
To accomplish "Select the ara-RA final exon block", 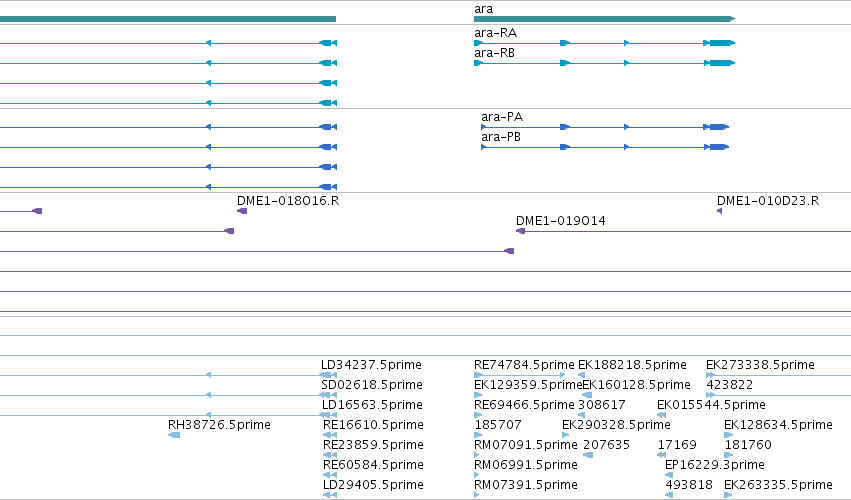I will [722, 43].
